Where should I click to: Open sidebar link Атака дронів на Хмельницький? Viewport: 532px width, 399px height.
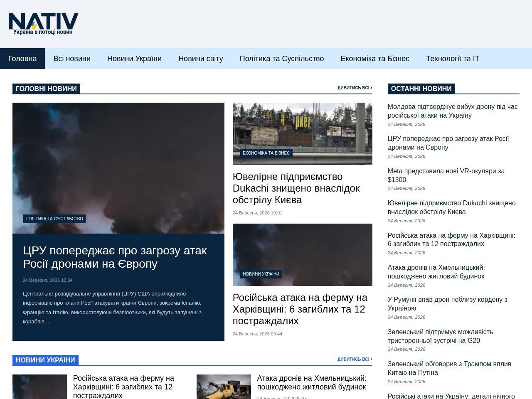coord(436,272)
